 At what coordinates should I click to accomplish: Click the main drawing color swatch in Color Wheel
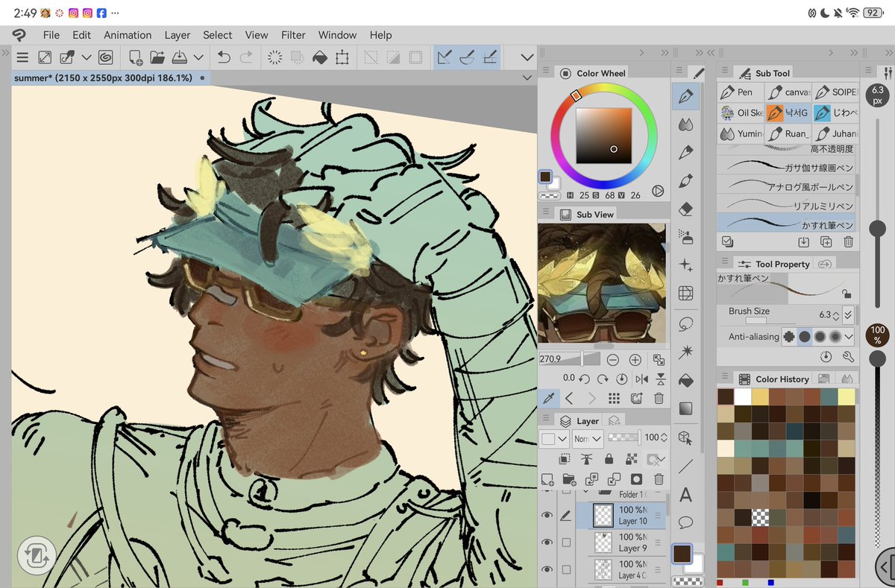[546, 177]
